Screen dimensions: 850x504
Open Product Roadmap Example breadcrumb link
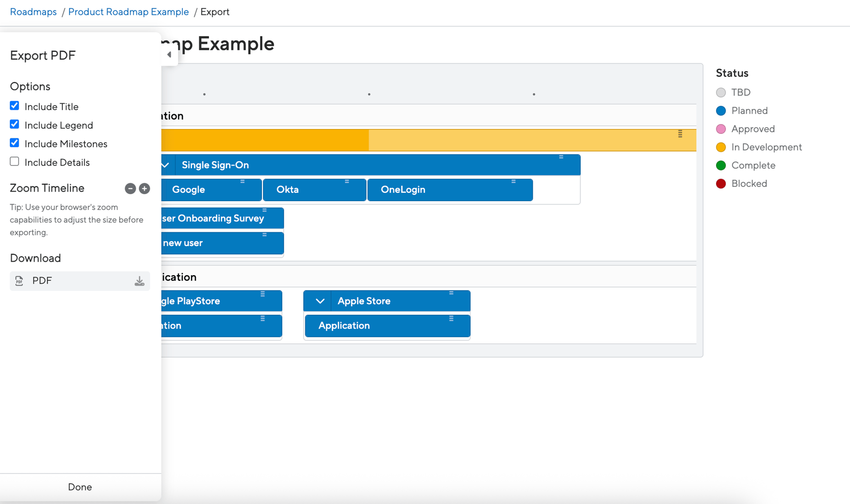point(128,12)
